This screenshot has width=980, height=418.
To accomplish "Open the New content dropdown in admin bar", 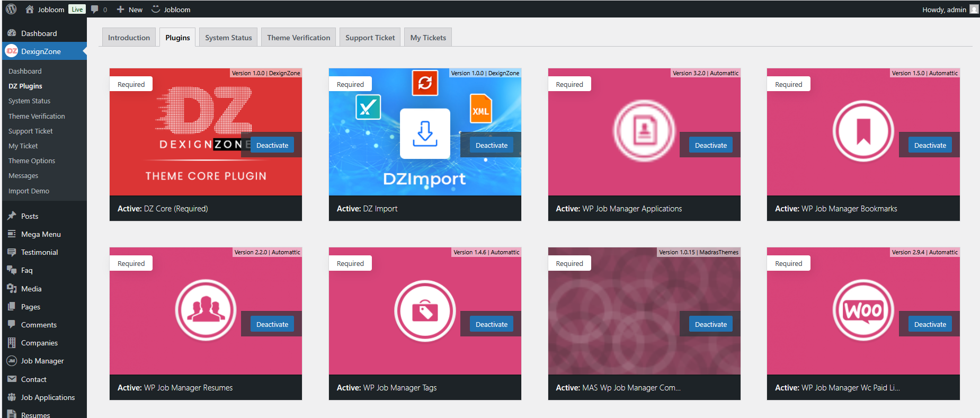I will coord(130,10).
